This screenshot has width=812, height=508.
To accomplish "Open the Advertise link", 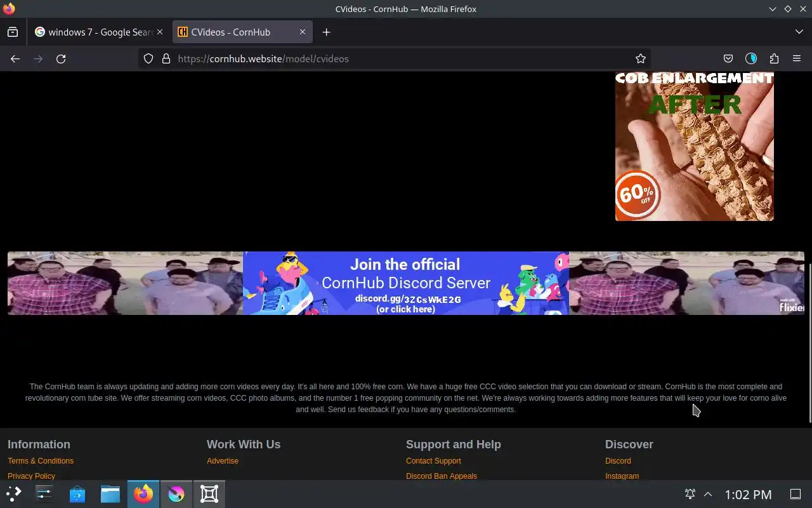I will point(223,461).
